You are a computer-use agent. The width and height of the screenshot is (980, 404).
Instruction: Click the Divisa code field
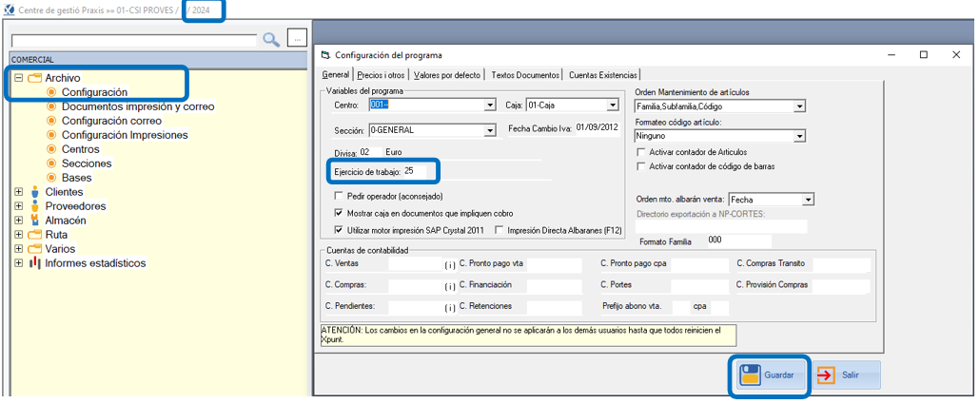coord(371,152)
